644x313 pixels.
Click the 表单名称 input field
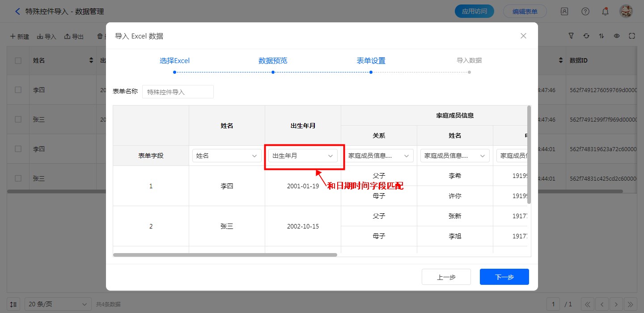tap(178, 92)
